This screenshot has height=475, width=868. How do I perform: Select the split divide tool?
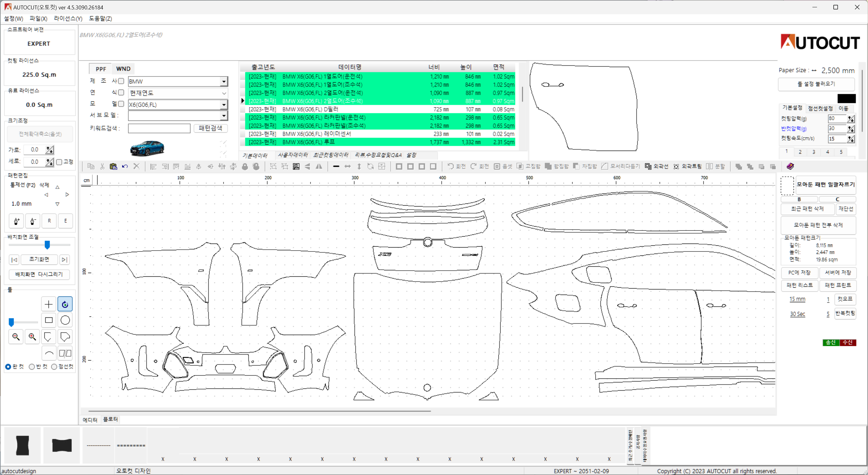pos(65,353)
